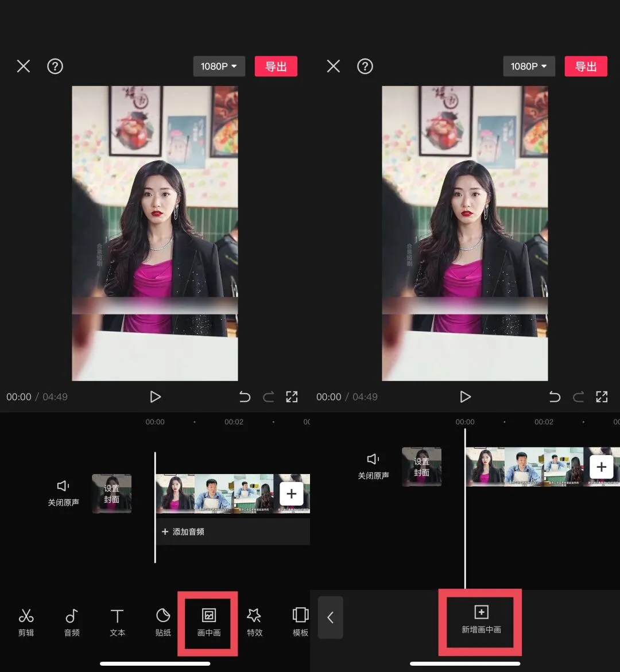Toggle 关闭原声 mute original sound, right screen
The height and width of the screenshot is (672, 620).
(x=373, y=467)
